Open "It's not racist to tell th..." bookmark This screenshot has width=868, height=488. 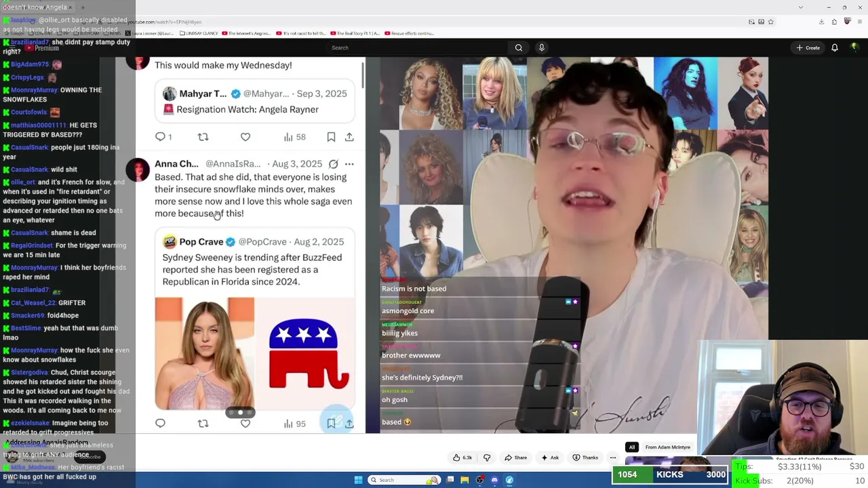pyautogui.click(x=301, y=33)
